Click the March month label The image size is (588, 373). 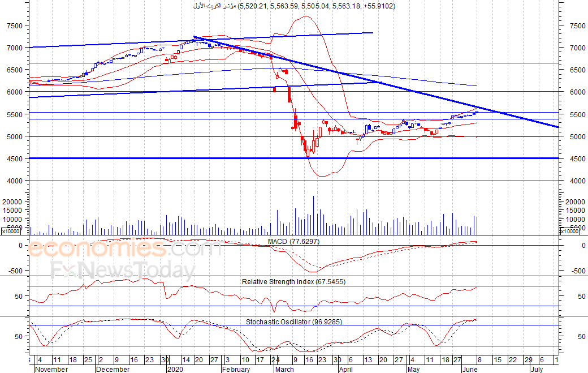click(x=284, y=369)
